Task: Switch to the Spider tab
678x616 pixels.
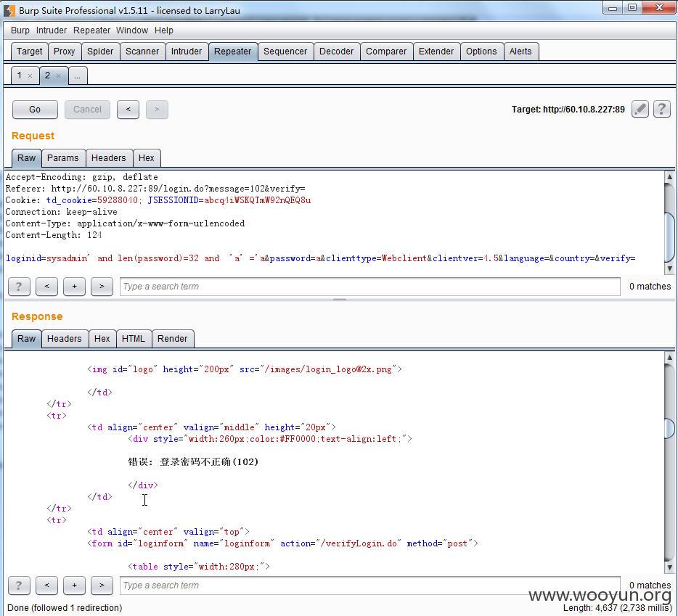Action: pyautogui.click(x=100, y=52)
